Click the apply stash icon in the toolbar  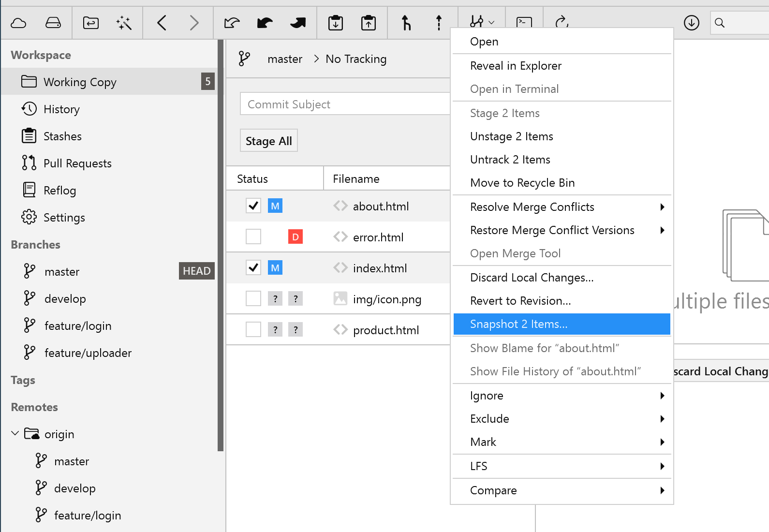point(368,23)
